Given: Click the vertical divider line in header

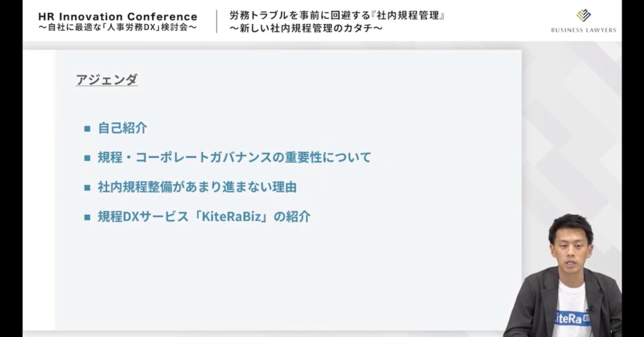Looking at the screenshot, I should click(216, 21).
